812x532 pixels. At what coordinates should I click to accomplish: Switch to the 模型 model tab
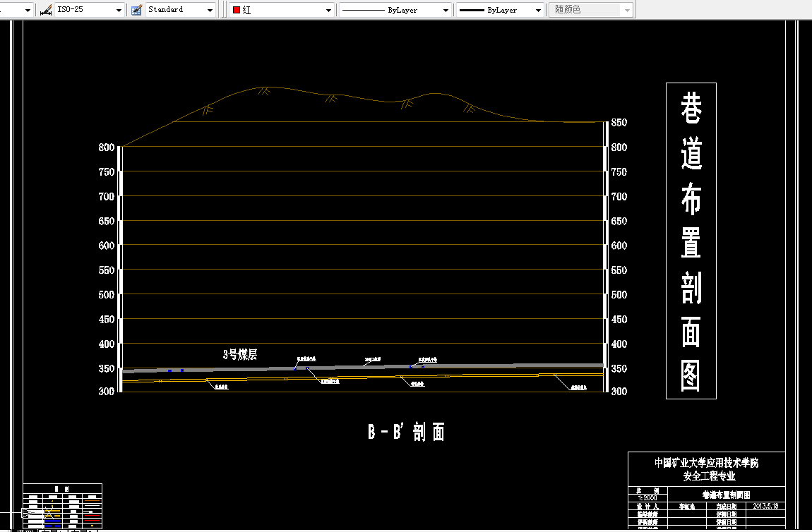coord(25,530)
